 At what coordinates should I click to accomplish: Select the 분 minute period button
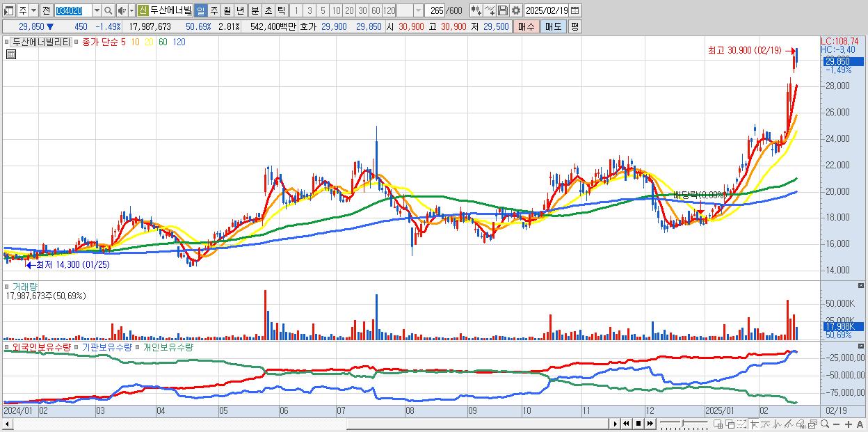255,11
